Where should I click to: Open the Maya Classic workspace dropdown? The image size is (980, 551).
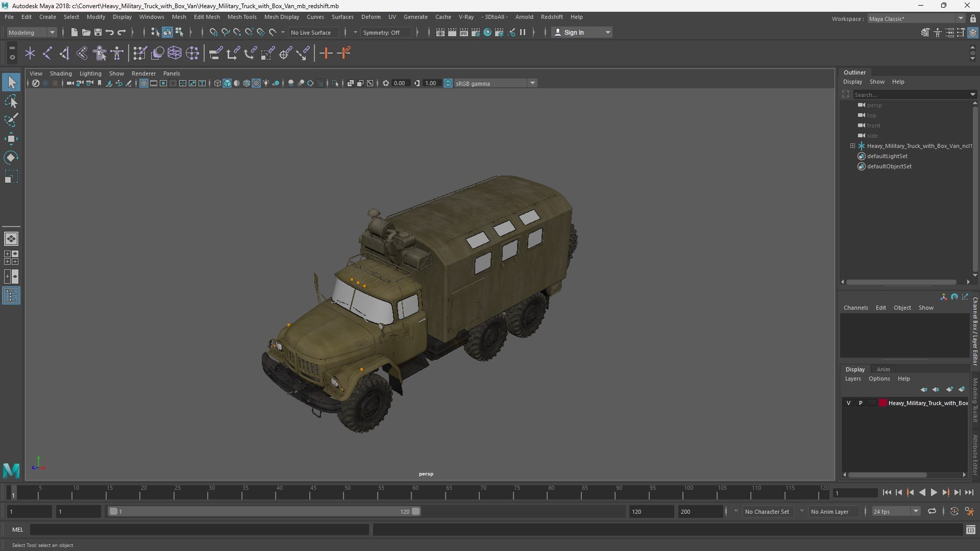click(x=916, y=19)
